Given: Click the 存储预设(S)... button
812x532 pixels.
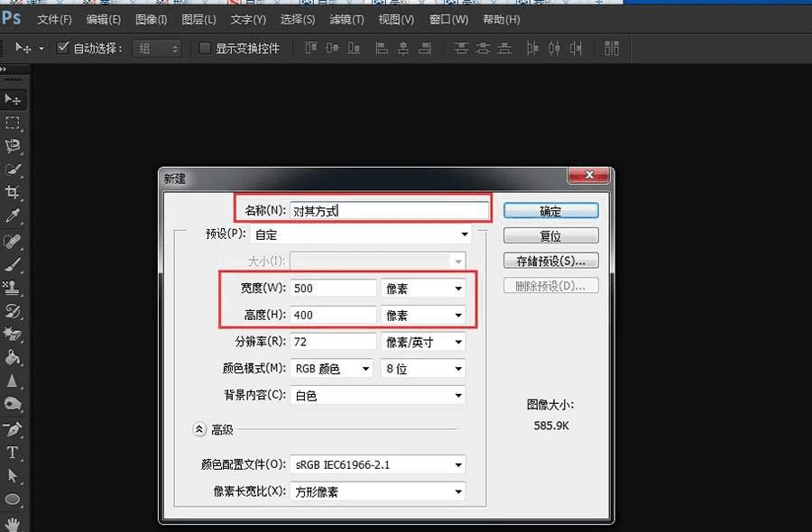Looking at the screenshot, I should click(x=550, y=261).
